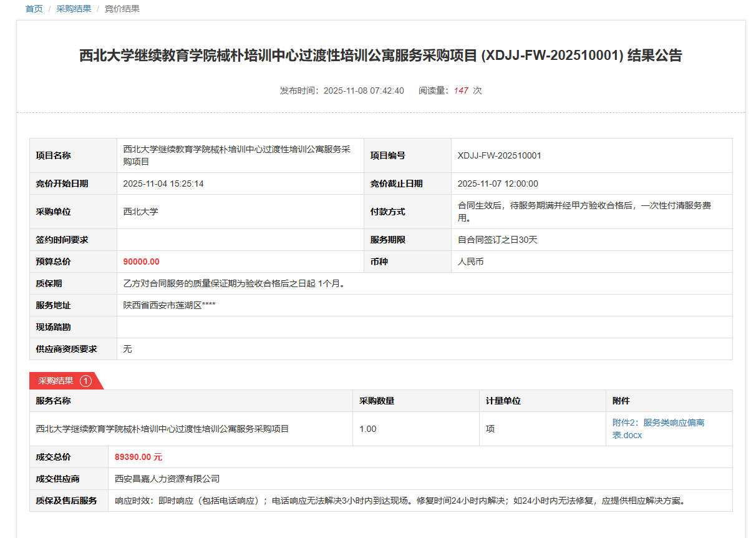This screenshot has height=538, width=756.
Task: Click the publish time 2025-11-08 07:42:40
Action: pos(363,90)
